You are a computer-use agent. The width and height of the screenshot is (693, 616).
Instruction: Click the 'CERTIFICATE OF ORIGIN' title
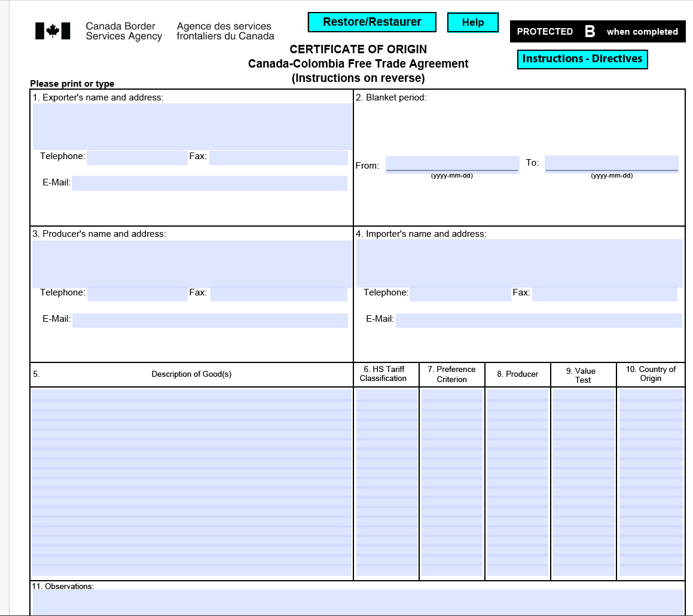(x=358, y=49)
